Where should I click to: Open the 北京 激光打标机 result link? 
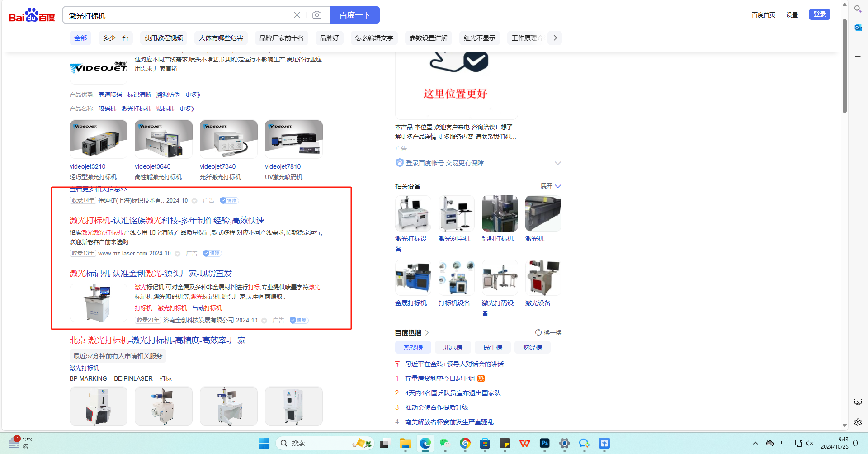(157, 340)
